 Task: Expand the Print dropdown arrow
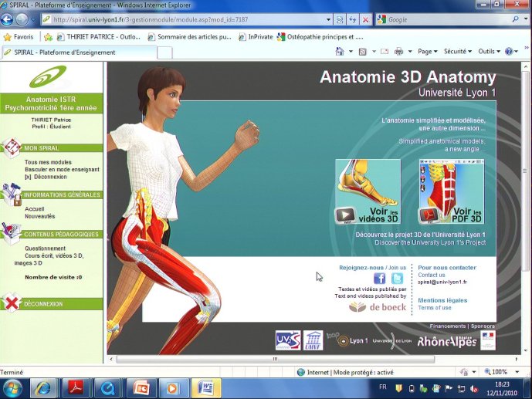(x=410, y=52)
